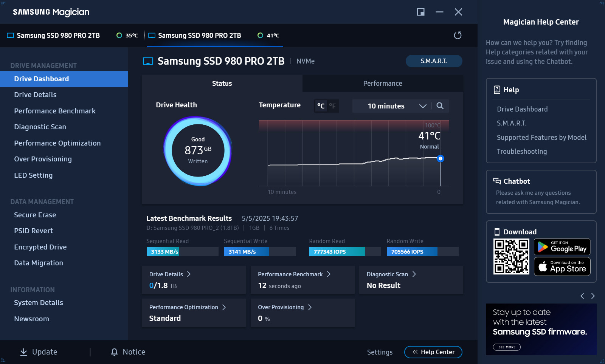Show next banner with right arrow
The image size is (605, 364).
[593, 296]
